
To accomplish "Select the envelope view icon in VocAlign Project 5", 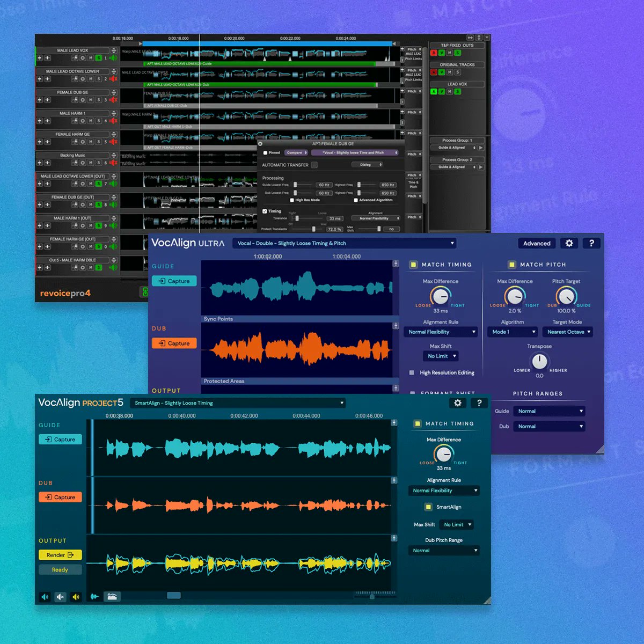I will [112, 597].
